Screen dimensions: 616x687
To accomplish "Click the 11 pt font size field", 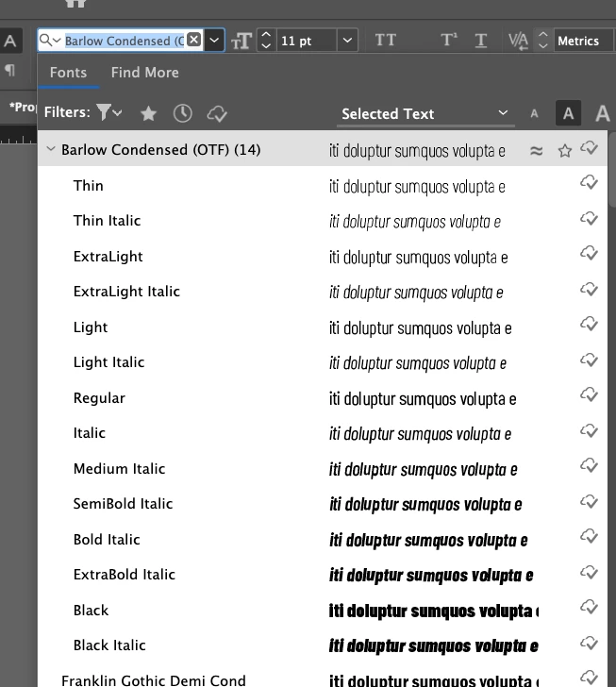I will pyautogui.click(x=308, y=41).
